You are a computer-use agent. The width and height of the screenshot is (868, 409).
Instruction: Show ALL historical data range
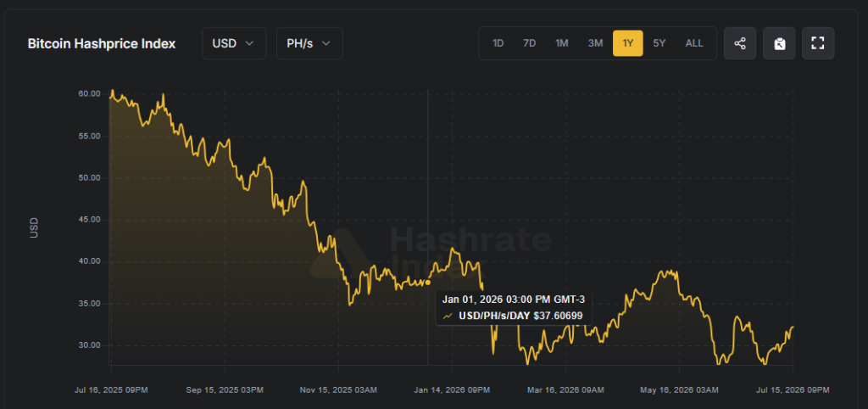[x=694, y=43]
